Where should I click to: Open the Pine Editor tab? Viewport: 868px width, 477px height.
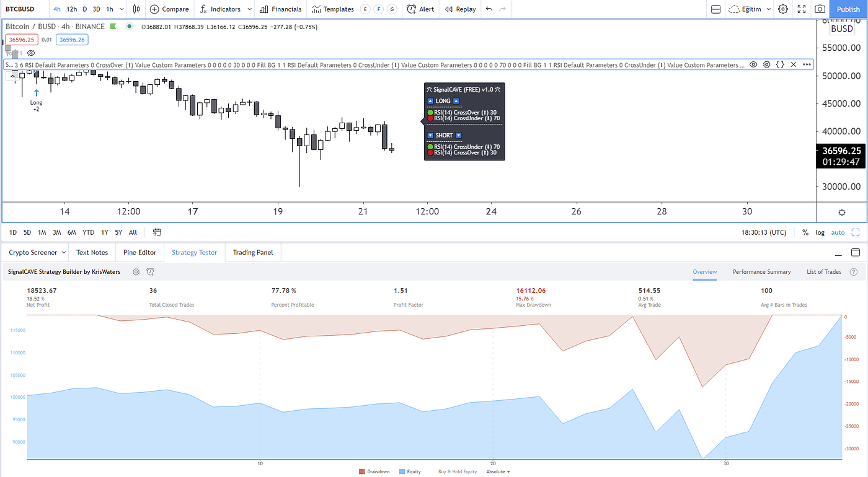point(139,252)
